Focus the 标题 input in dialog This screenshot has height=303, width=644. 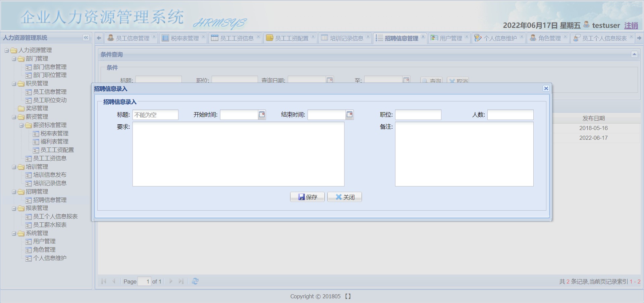155,115
